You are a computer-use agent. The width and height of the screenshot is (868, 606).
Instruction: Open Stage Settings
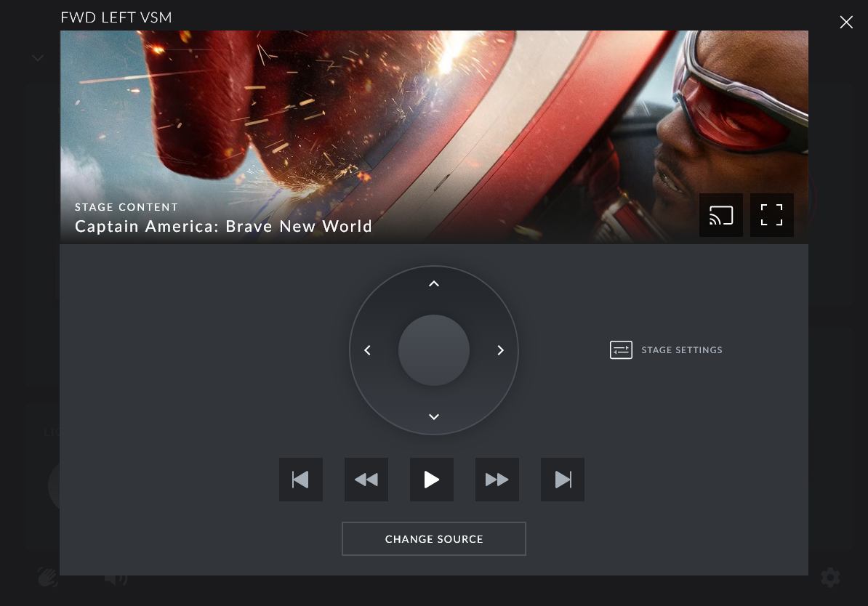(x=666, y=350)
